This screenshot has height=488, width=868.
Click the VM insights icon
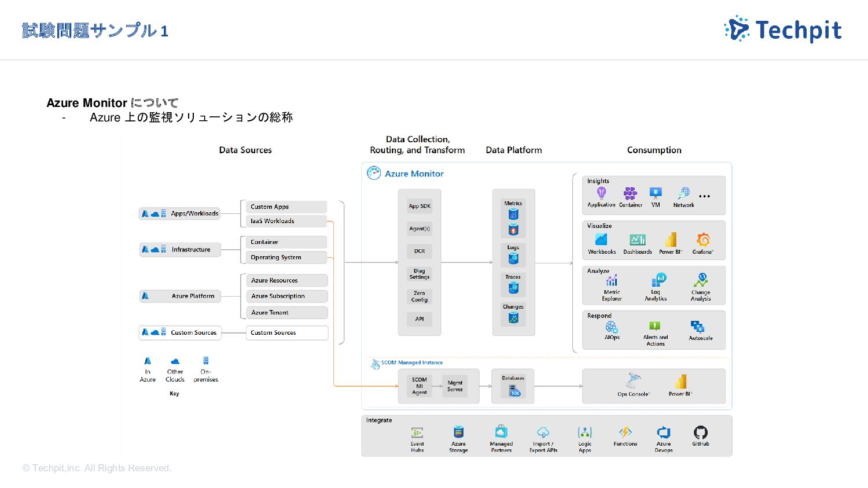(x=656, y=193)
